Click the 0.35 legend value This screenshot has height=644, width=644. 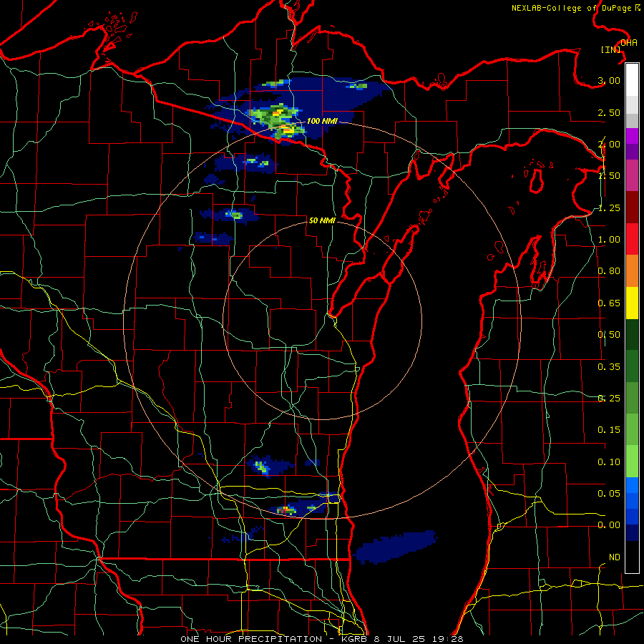point(609,367)
